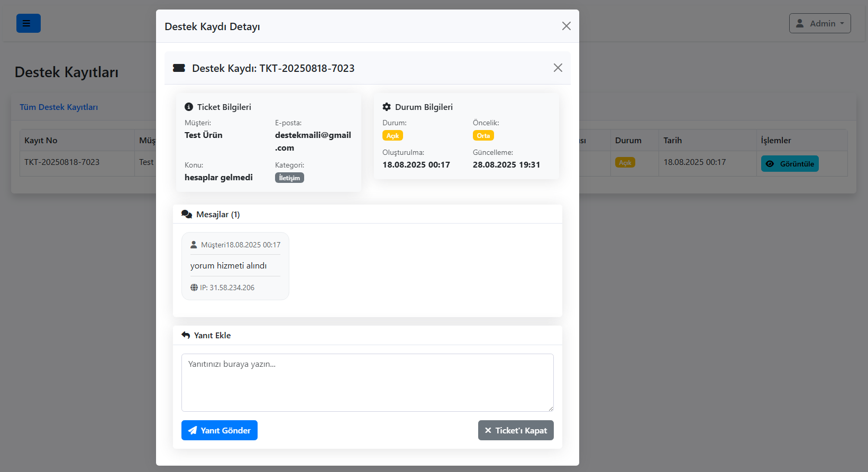
Task: Close the ticket using Ticket'ı Kapat
Action: pos(516,430)
